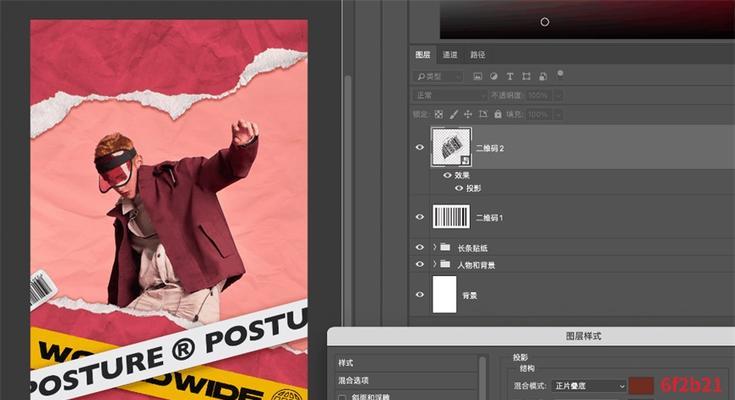Screen dimensions: 735x400
Task: Click the barcode sticker on the poster canvas
Action: point(43,288)
